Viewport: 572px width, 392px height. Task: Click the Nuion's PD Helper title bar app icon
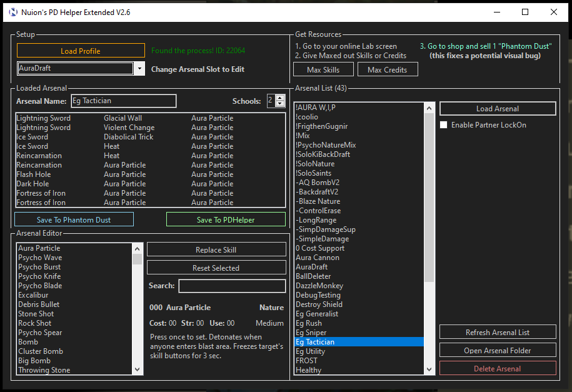pos(13,13)
